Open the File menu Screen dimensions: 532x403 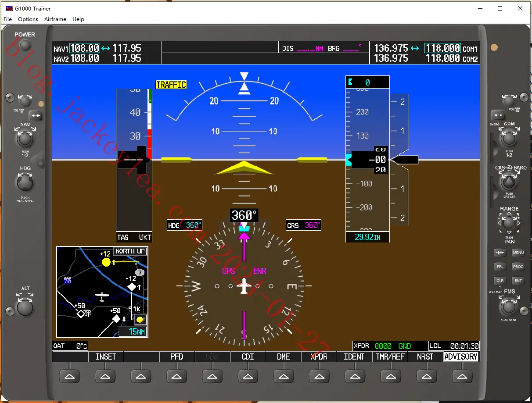tap(7, 19)
